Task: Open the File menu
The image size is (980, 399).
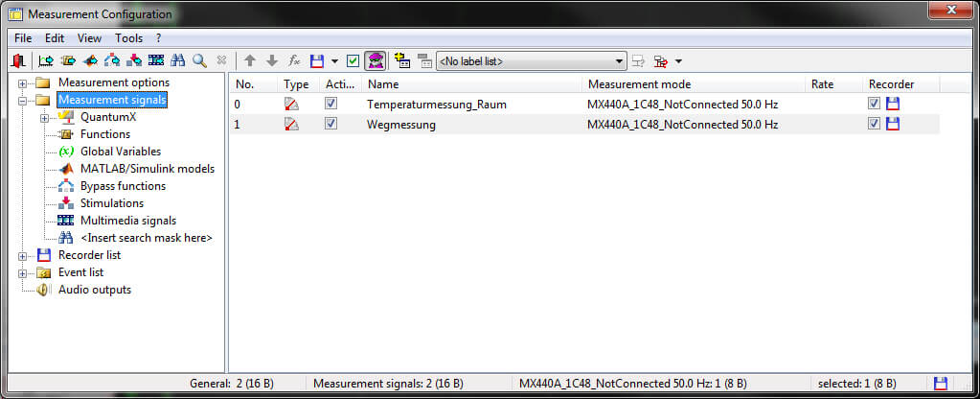Action: [23, 38]
